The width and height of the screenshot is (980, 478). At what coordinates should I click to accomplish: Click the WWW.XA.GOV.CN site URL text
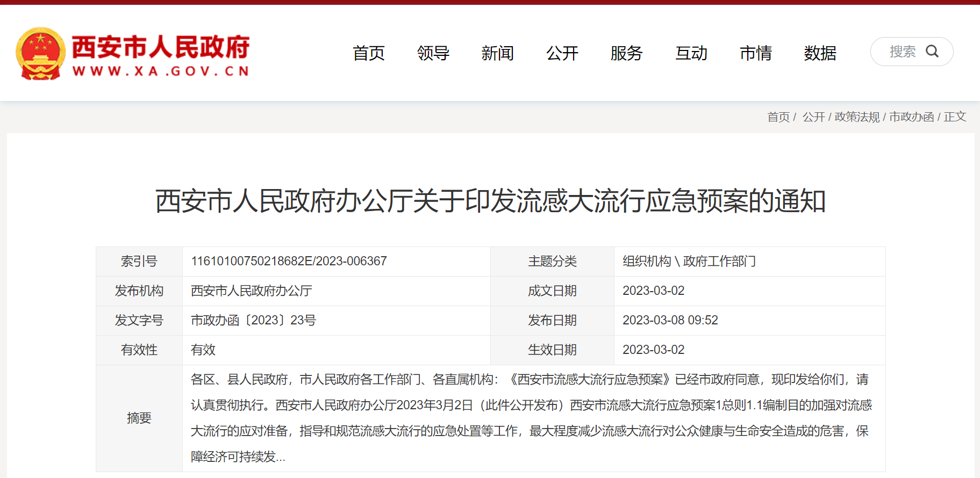tap(161, 71)
